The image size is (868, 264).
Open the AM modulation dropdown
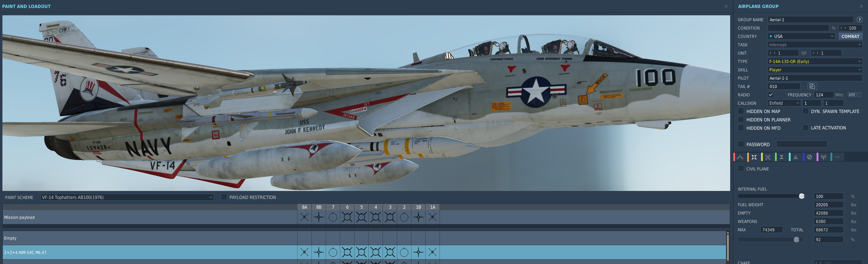(855, 95)
